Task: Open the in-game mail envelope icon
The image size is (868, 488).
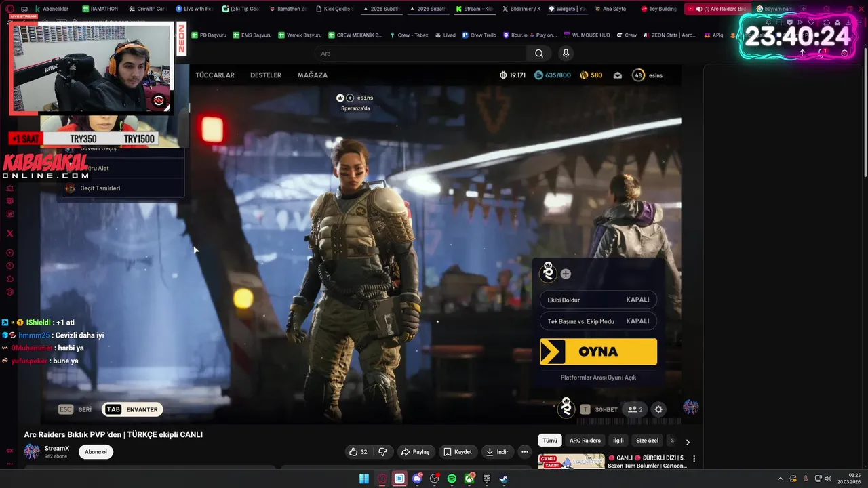Action: [x=617, y=75]
